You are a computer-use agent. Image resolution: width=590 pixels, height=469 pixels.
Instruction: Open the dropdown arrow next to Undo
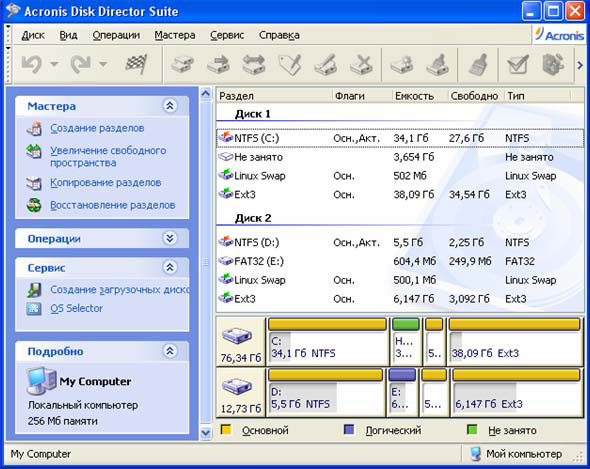click(54, 64)
